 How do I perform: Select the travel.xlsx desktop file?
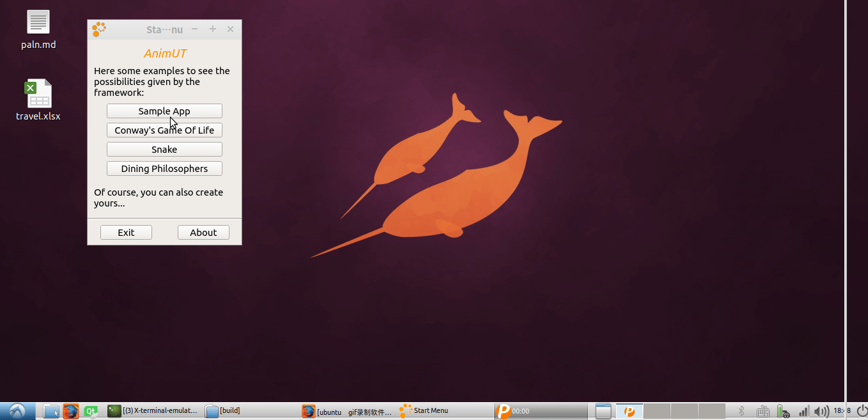38,100
